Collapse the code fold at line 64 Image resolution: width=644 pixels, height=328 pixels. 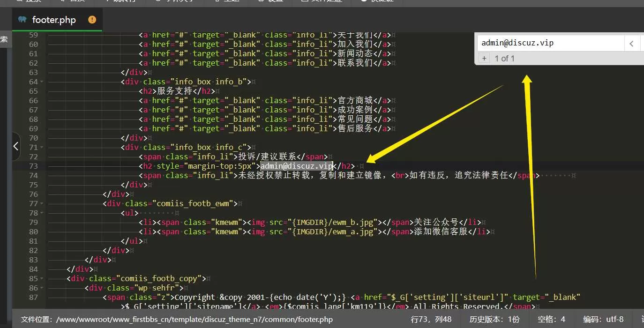[42, 82]
